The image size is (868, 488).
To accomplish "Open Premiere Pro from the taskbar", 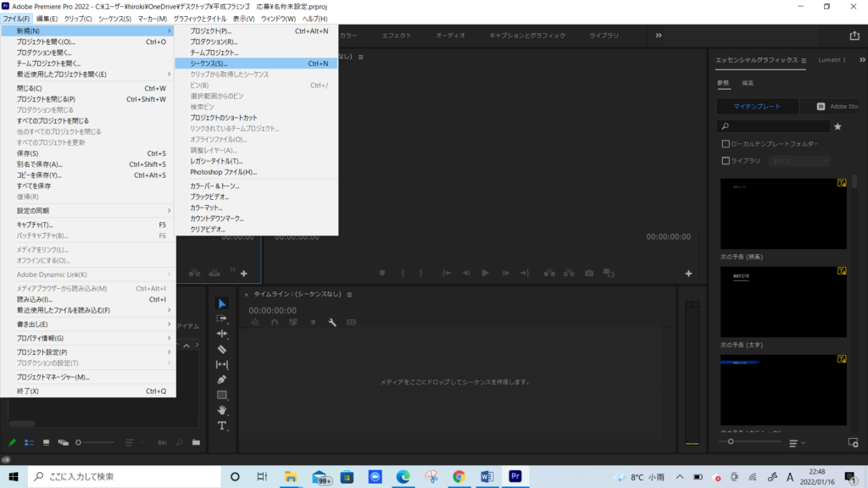I will (515, 476).
